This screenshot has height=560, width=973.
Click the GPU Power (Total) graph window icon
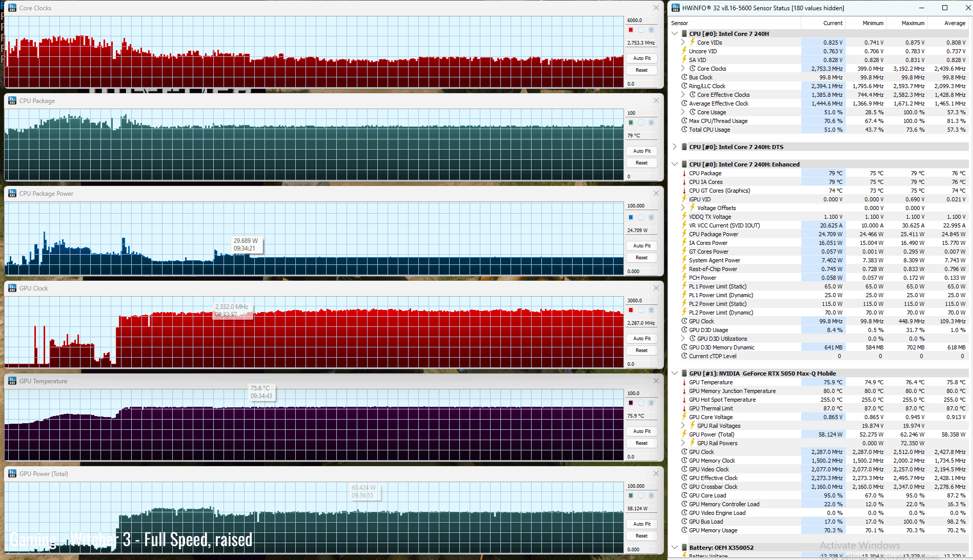click(12, 473)
